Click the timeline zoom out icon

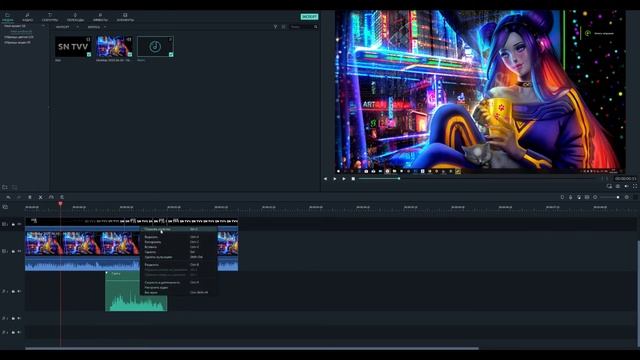pos(595,197)
